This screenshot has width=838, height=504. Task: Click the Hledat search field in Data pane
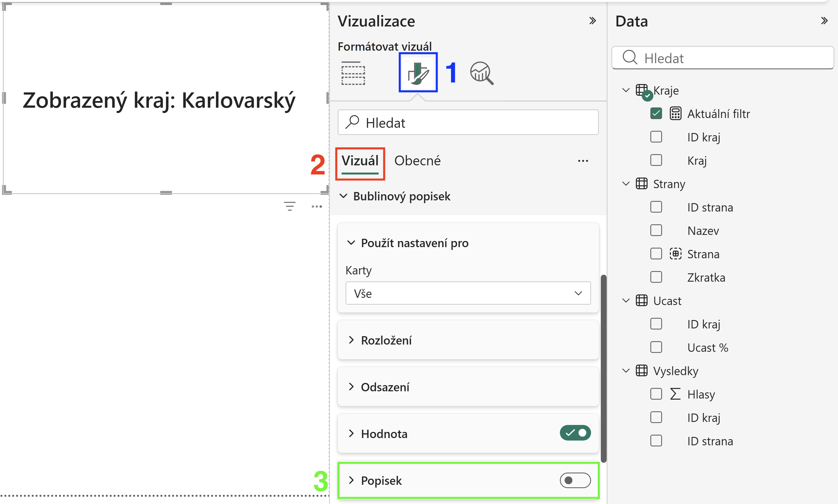click(x=722, y=58)
